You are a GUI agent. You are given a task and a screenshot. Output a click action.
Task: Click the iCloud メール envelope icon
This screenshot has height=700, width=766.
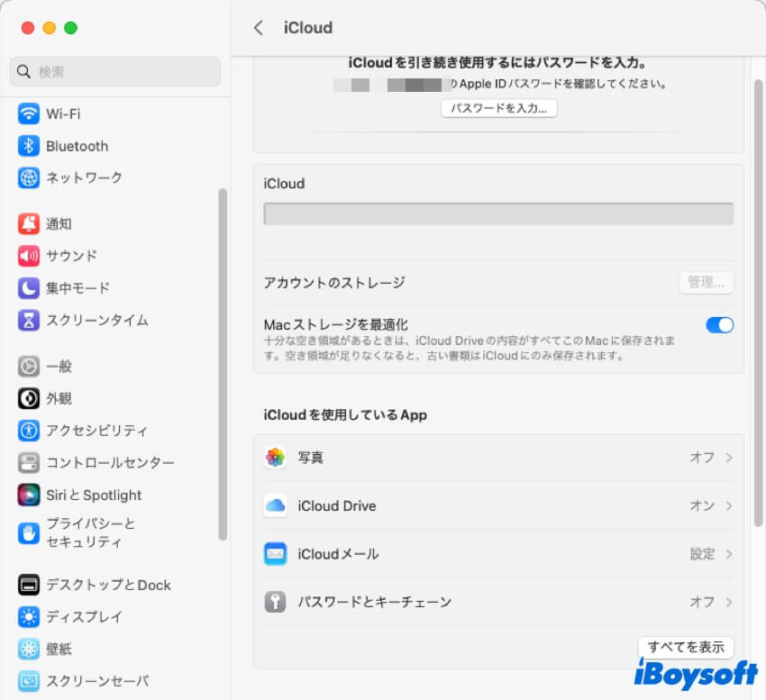[276, 554]
